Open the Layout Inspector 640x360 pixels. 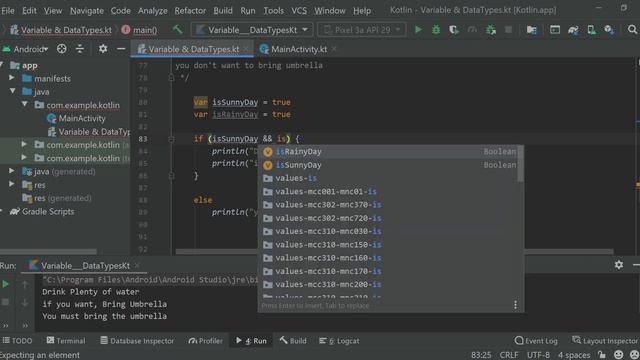point(605,340)
